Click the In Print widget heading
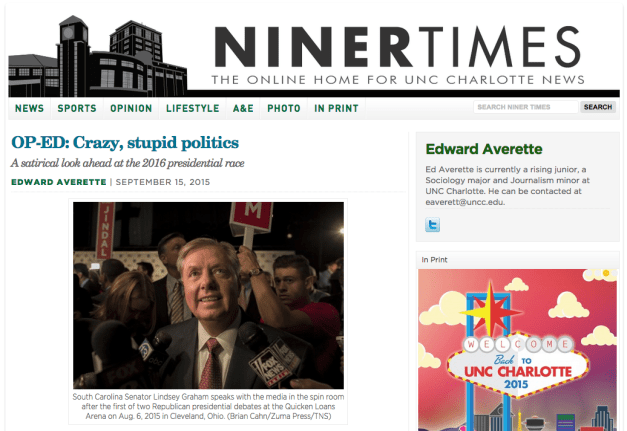This screenshot has height=431, width=627. tap(434, 259)
